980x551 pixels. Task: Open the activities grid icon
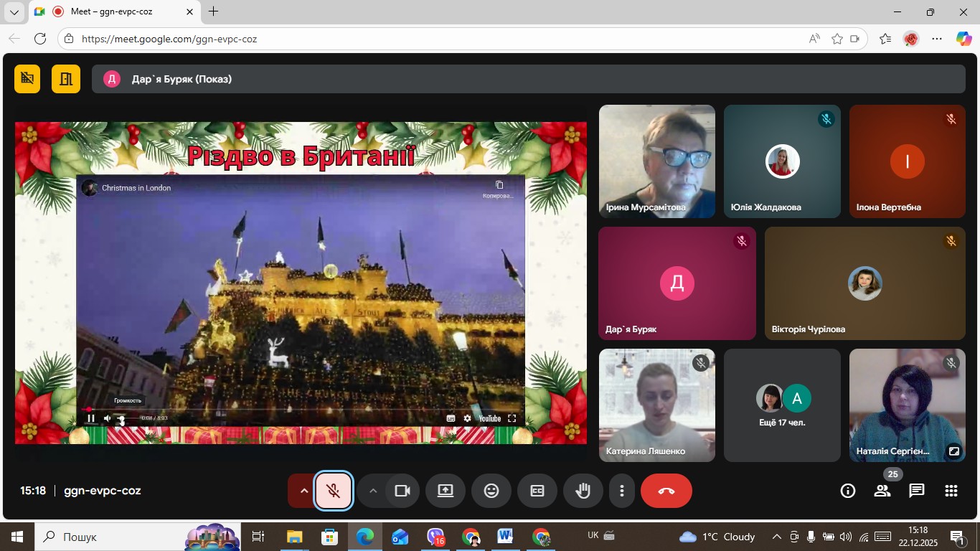(951, 491)
